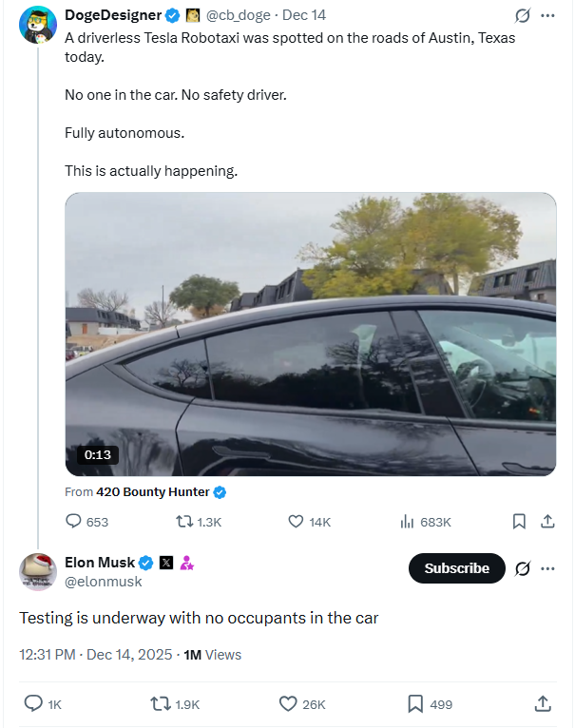Screen dimensions: 575x728
Task: Share Elon Musk's post
Action: pos(543,704)
